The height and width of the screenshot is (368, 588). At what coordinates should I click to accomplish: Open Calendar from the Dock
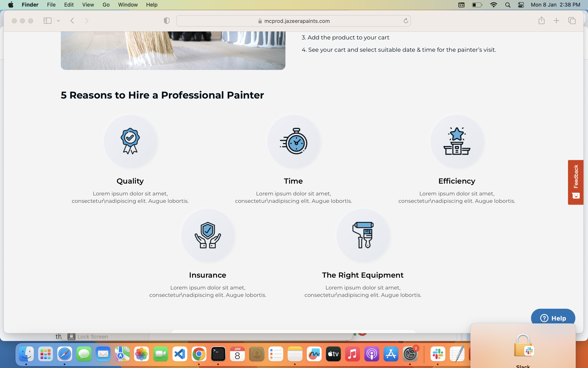click(237, 354)
